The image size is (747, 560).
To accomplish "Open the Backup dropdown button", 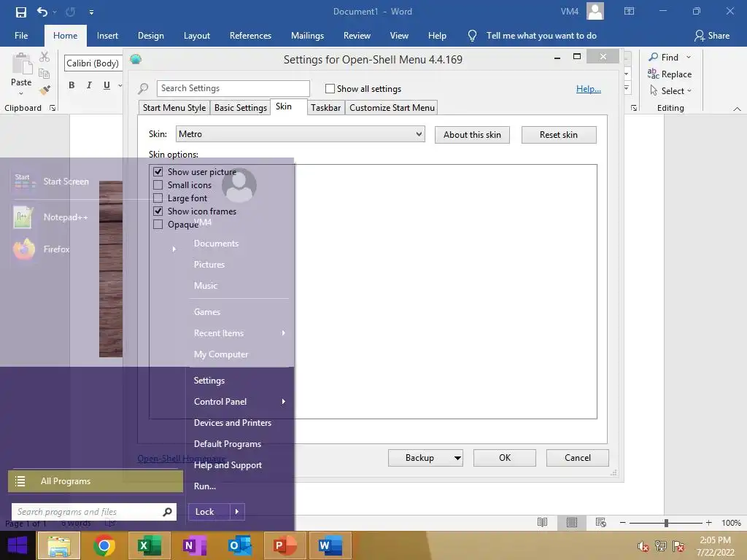I will [x=425, y=458].
